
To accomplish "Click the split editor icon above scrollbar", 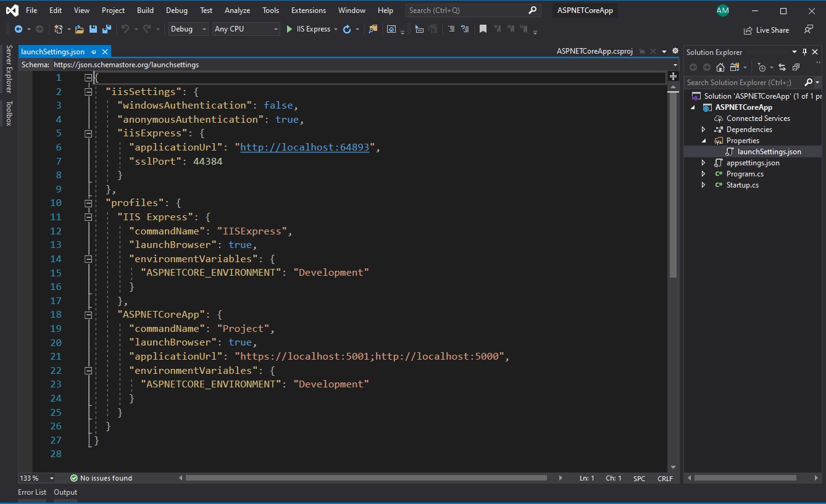I will tap(673, 76).
